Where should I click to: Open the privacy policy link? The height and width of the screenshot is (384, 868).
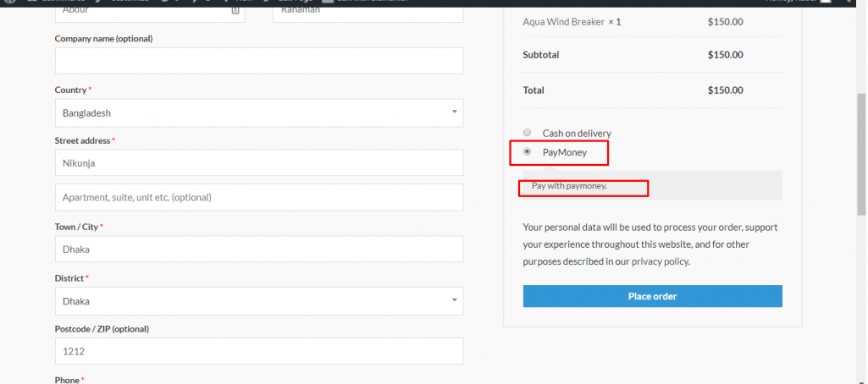(660, 262)
